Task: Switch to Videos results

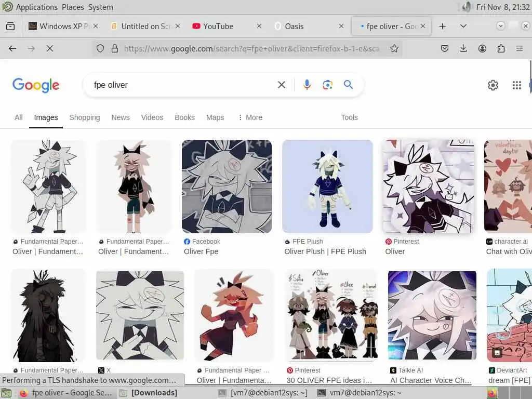Action: [x=152, y=117]
